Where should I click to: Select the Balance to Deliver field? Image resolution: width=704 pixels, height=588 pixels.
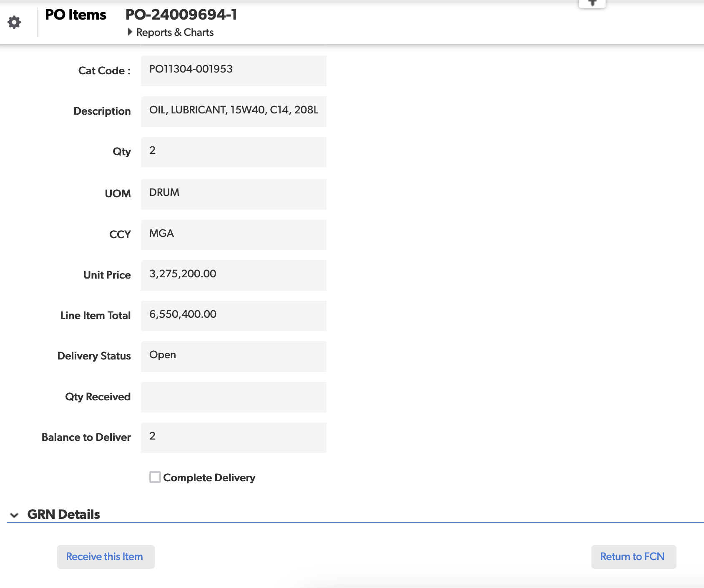point(234,437)
